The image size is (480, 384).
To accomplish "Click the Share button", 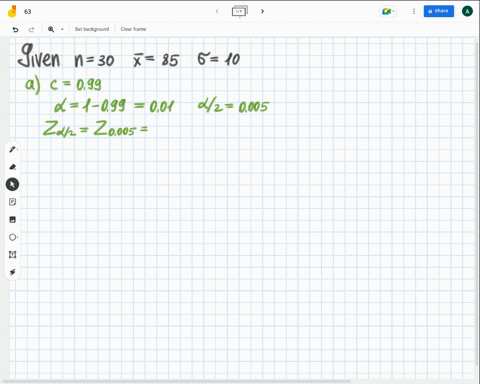I will 439,11.
